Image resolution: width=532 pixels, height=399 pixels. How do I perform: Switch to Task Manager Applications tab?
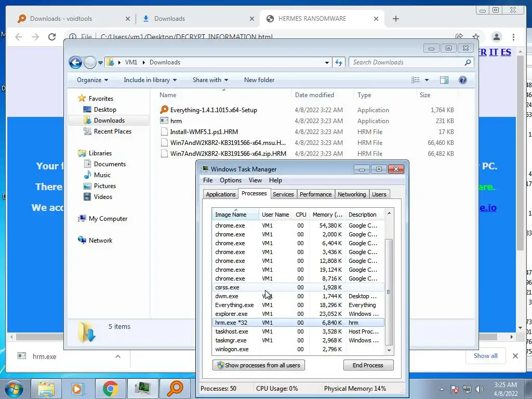click(x=220, y=194)
